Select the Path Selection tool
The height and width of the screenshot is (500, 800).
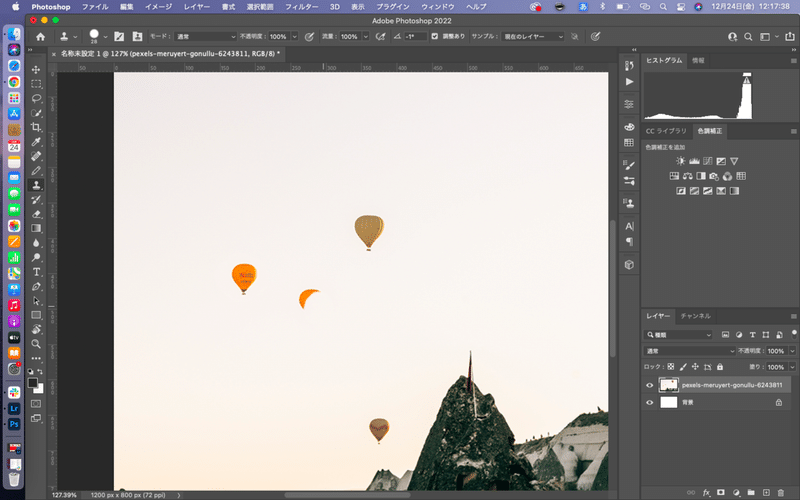[36, 301]
